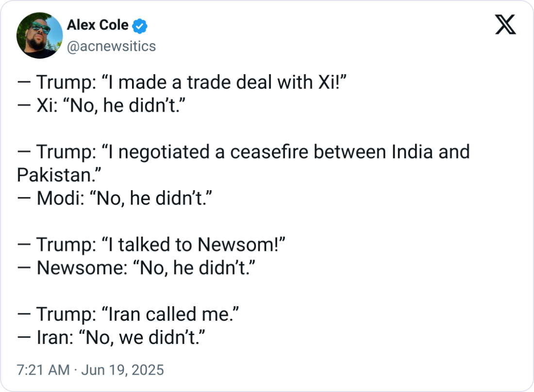Click the trade deal with Xi line
Image resolution: width=534 pixels, height=392 pixels.
click(x=182, y=83)
